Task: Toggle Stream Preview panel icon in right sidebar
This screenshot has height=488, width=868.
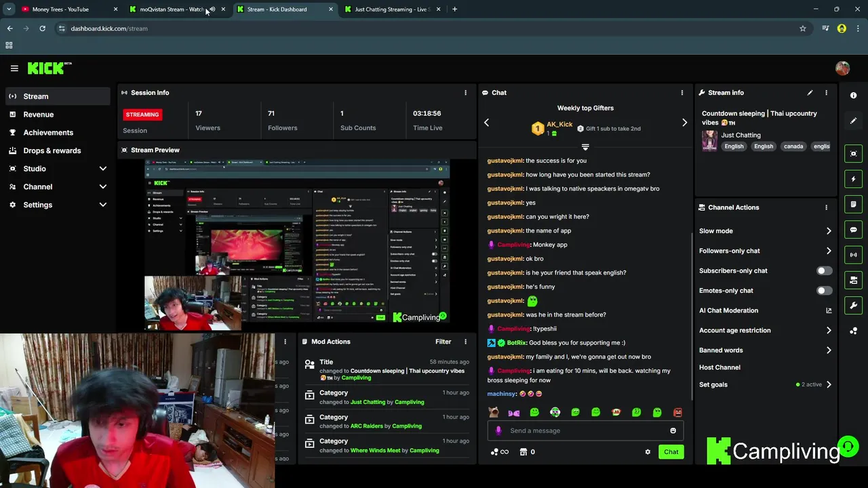Action: pyautogui.click(x=853, y=154)
